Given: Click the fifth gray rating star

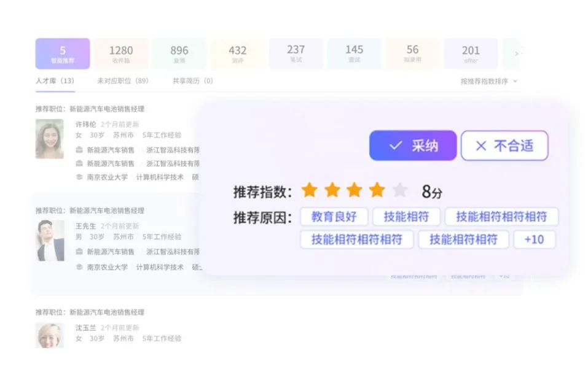Looking at the screenshot, I should pos(400,190).
